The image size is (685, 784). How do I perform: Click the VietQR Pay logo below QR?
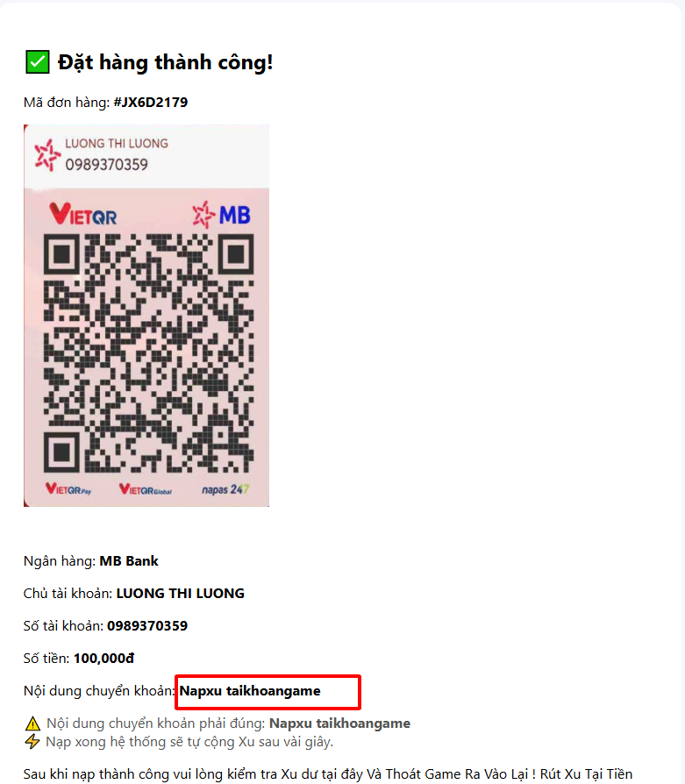pyautogui.click(x=68, y=489)
